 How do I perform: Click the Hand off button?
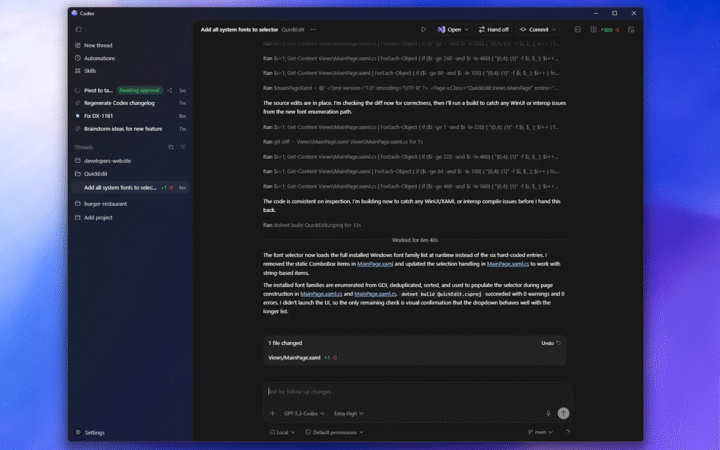(x=494, y=29)
